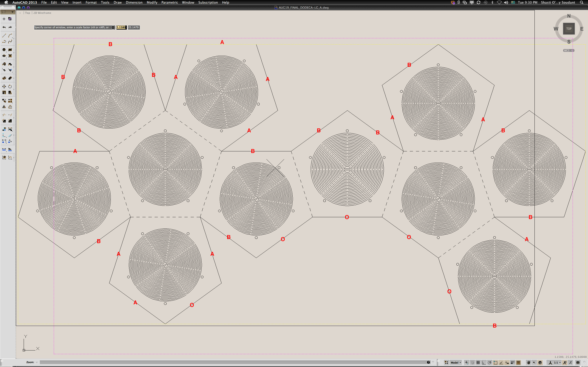This screenshot has height=367, width=588.
Task: Click the TOP face of ViewCube
Action: [568, 29]
